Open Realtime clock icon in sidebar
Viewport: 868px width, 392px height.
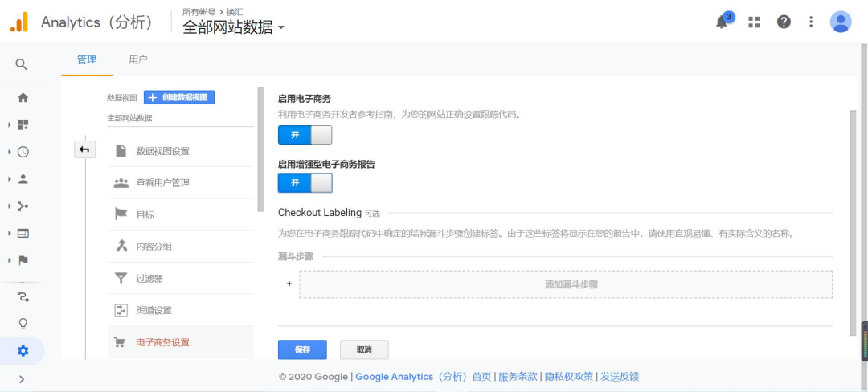tap(23, 152)
